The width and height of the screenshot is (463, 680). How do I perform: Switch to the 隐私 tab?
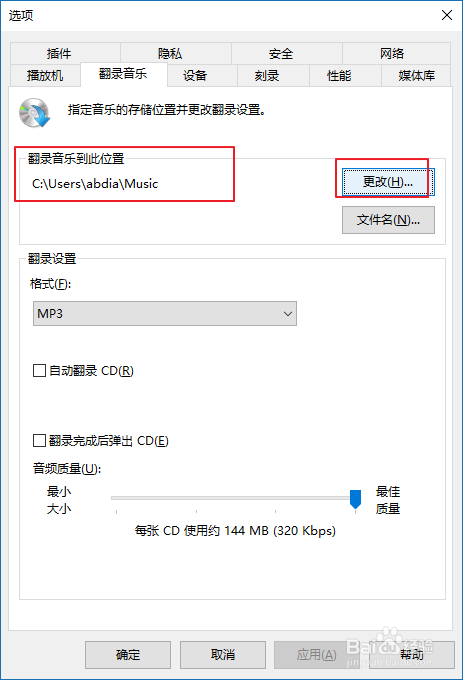click(170, 53)
